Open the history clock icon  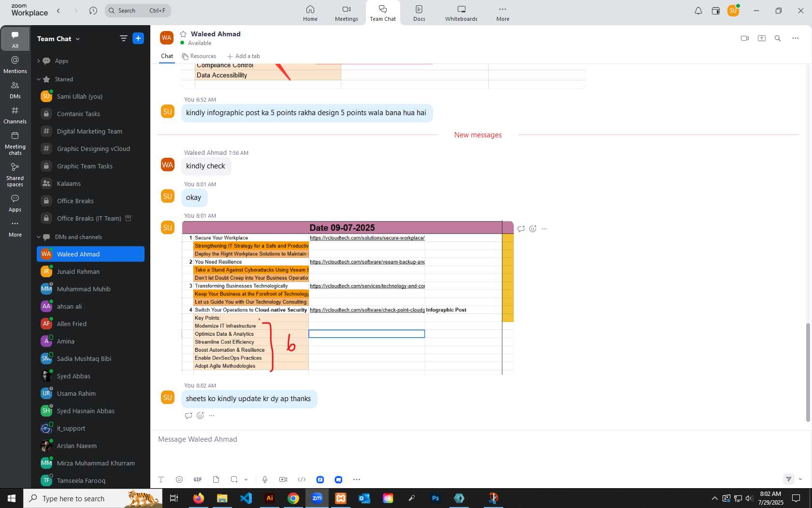pos(93,10)
